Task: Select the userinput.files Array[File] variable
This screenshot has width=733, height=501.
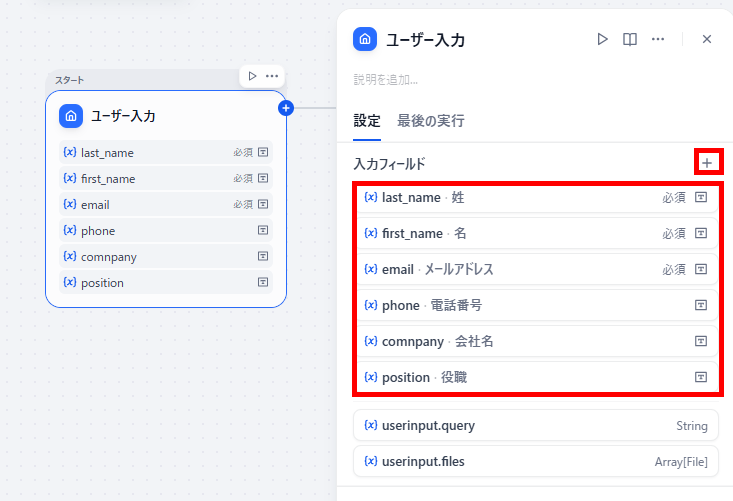Action: click(536, 461)
